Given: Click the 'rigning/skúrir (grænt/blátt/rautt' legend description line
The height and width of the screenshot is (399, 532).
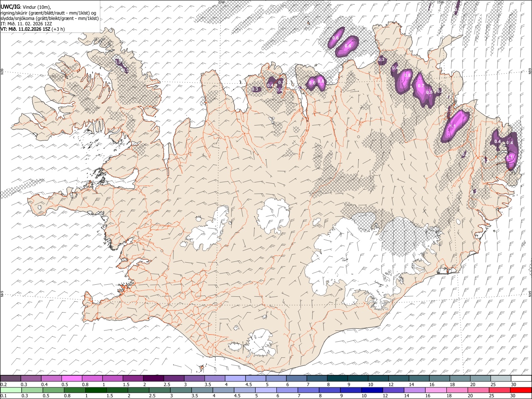Looking at the screenshot, I should point(49,13).
